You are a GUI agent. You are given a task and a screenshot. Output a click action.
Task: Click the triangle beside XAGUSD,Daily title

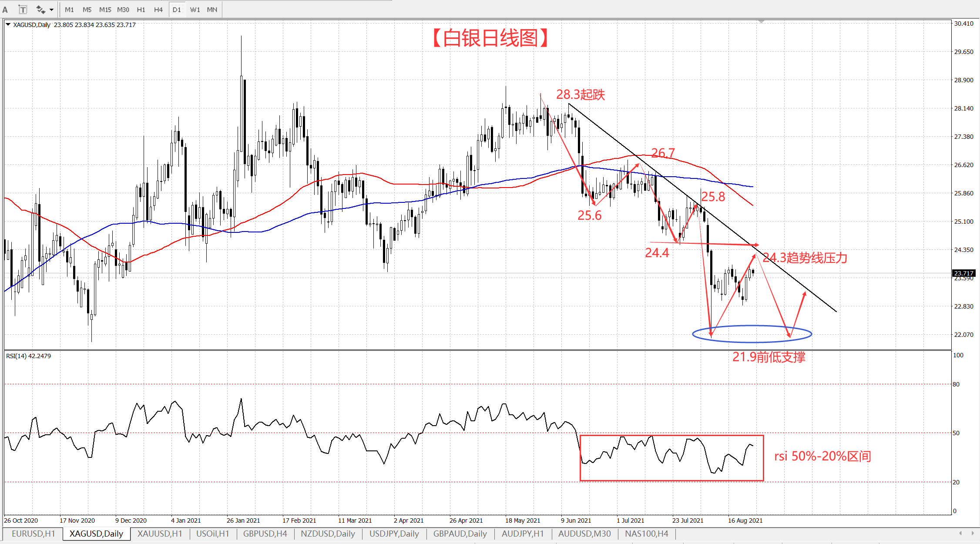click(8, 25)
